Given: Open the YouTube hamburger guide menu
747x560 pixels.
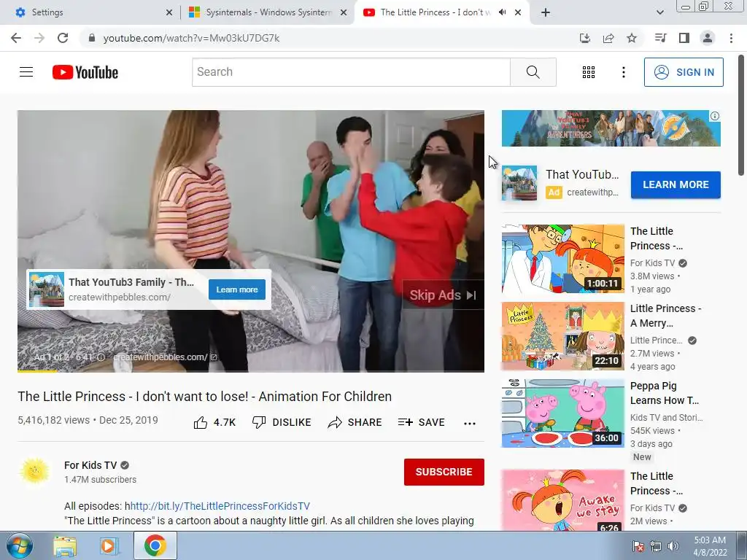Looking at the screenshot, I should click(x=26, y=72).
